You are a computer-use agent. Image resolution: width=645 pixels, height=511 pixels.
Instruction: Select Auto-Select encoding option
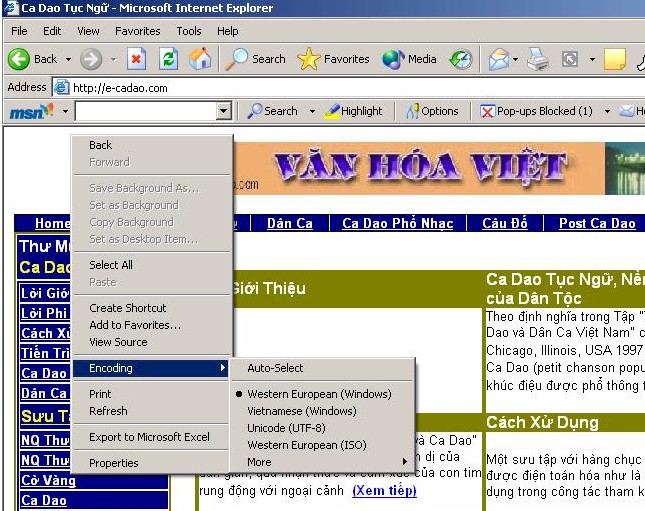tap(322, 368)
